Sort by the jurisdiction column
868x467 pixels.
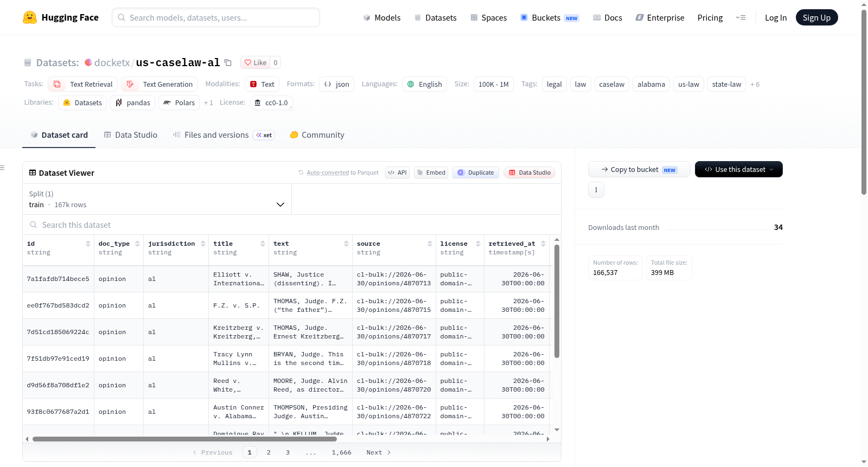(203, 244)
